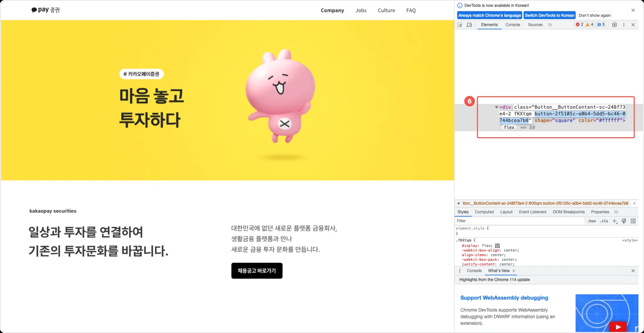Viewport: 644px width, 333px height.
Task: Open the Layout tab
Action: pyautogui.click(x=506, y=212)
